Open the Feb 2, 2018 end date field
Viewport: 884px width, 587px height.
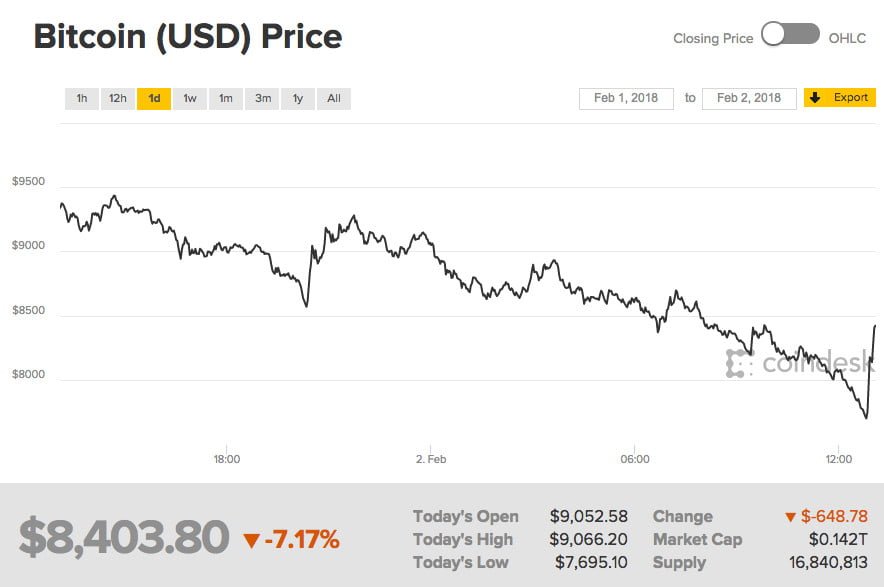click(749, 98)
